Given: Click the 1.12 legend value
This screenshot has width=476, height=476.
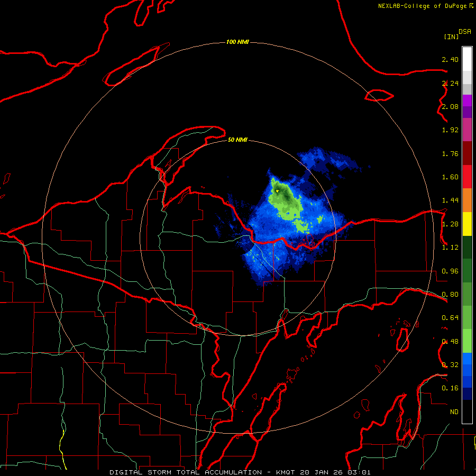Looking at the screenshot, I should coord(450,248).
